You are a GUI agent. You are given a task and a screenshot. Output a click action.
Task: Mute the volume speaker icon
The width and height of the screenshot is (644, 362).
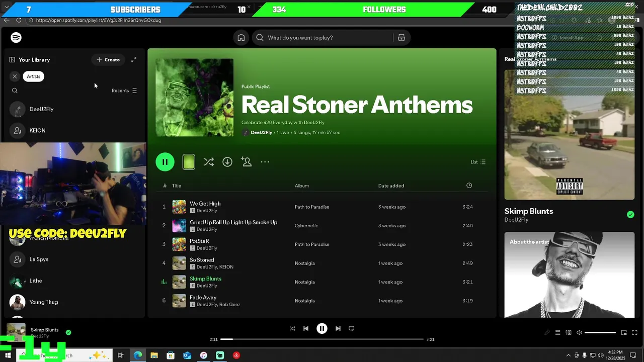tap(579, 332)
